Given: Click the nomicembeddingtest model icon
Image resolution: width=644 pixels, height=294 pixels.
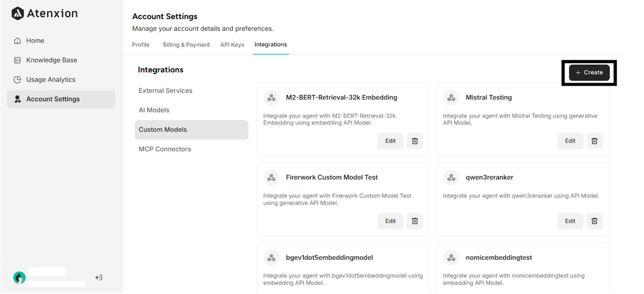Looking at the screenshot, I should click(451, 258).
